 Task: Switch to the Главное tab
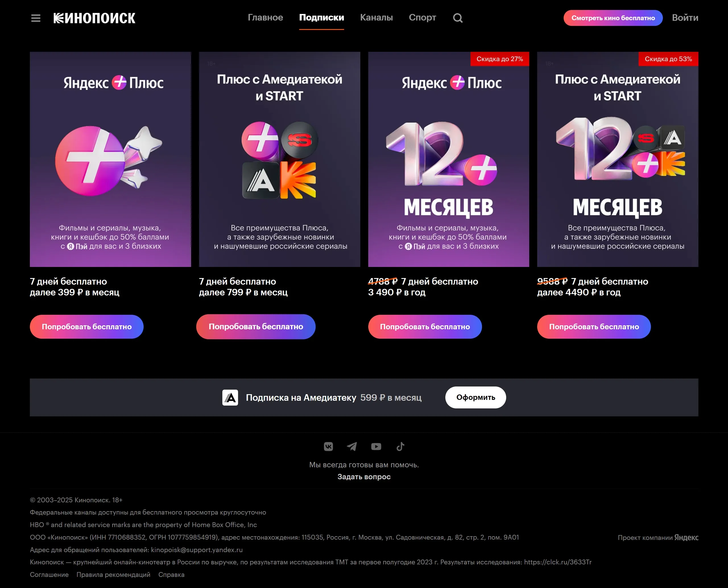click(265, 18)
